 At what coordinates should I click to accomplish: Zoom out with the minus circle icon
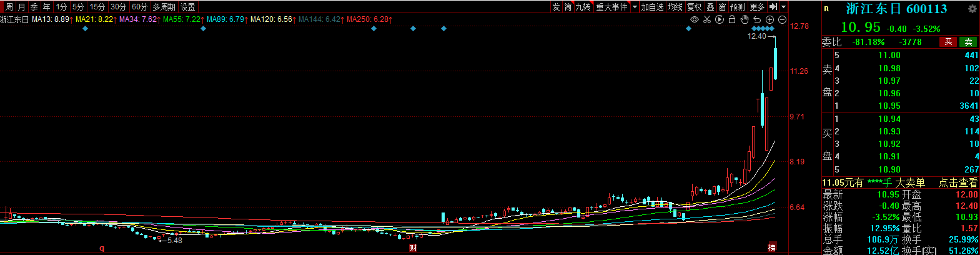tap(782, 20)
